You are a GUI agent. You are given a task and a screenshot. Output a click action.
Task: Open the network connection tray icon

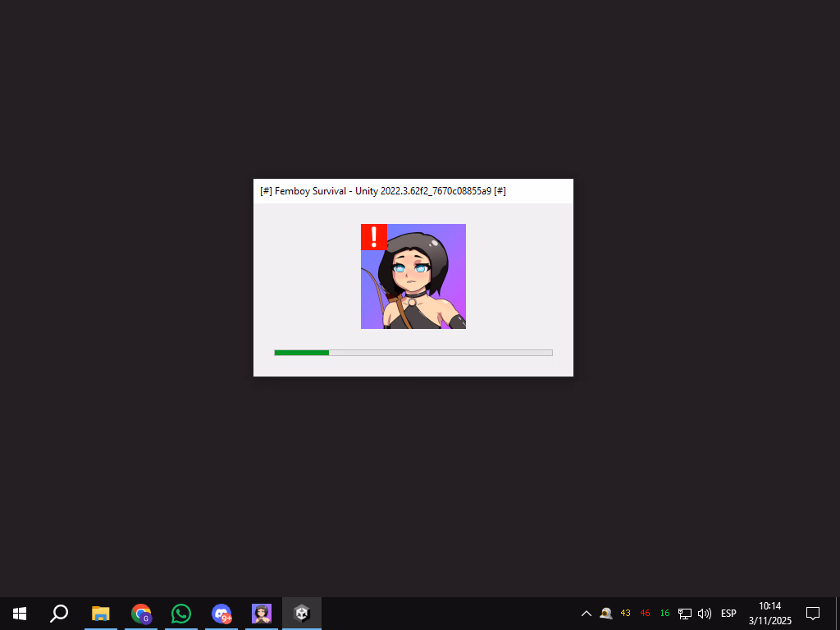point(685,614)
